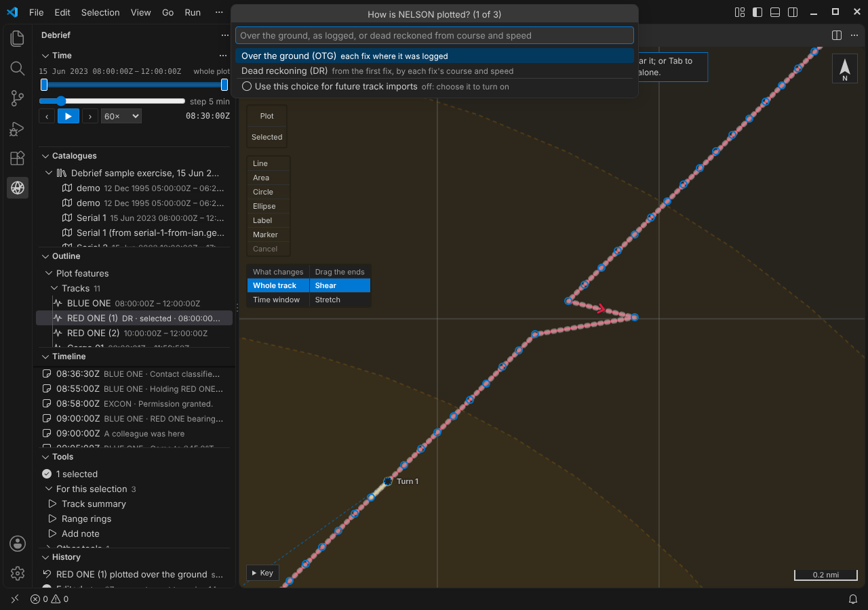The image size is (868, 610).
Task: Play the time animation
Action: point(68,117)
